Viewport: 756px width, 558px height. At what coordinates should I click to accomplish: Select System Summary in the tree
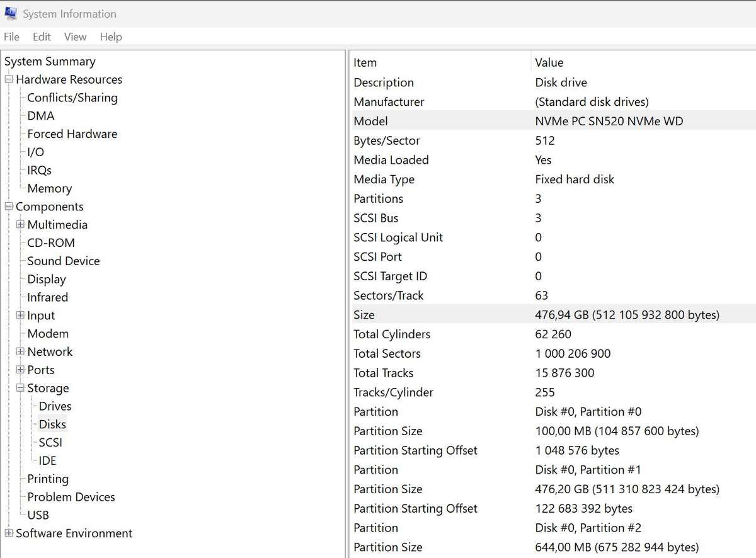[x=50, y=62]
